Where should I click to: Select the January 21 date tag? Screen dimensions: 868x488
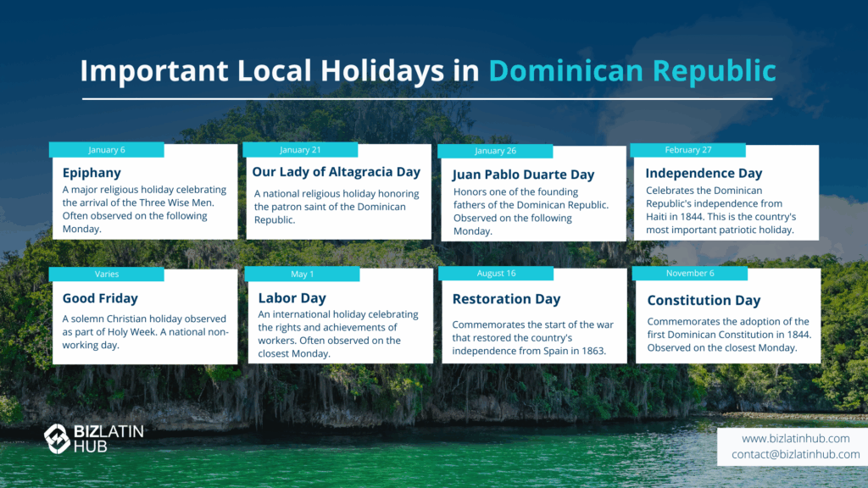coord(300,150)
